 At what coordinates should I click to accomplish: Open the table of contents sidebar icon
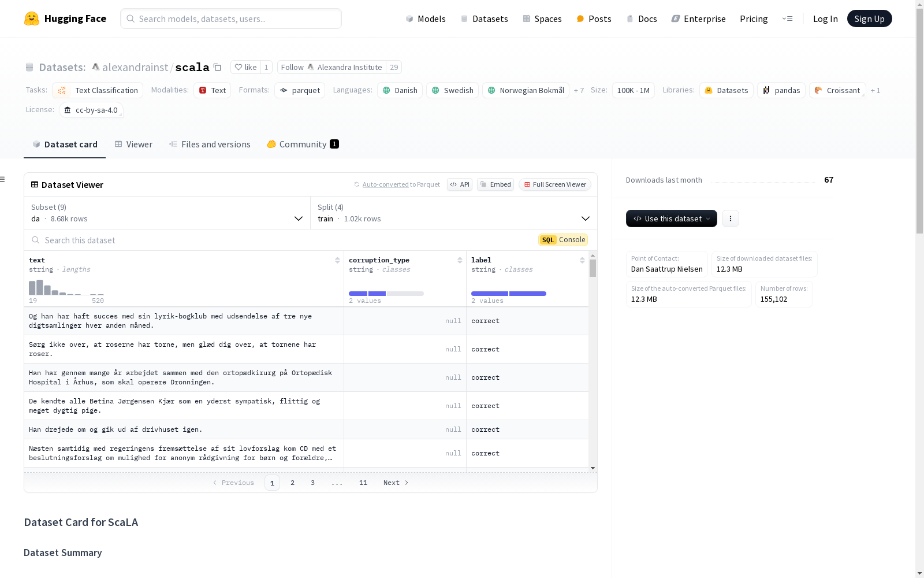pyautogui.click(x=3, y=179)
